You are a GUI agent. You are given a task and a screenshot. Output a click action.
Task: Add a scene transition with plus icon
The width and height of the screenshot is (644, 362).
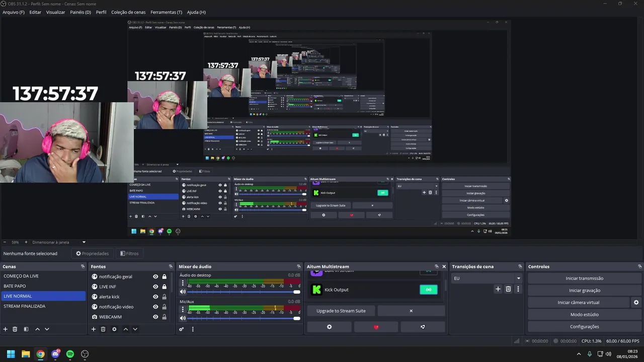498,289
